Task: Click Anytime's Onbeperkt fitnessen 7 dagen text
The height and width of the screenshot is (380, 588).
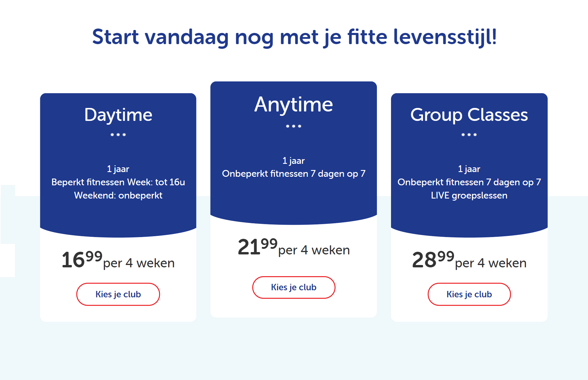Action: tap(294, 174)
